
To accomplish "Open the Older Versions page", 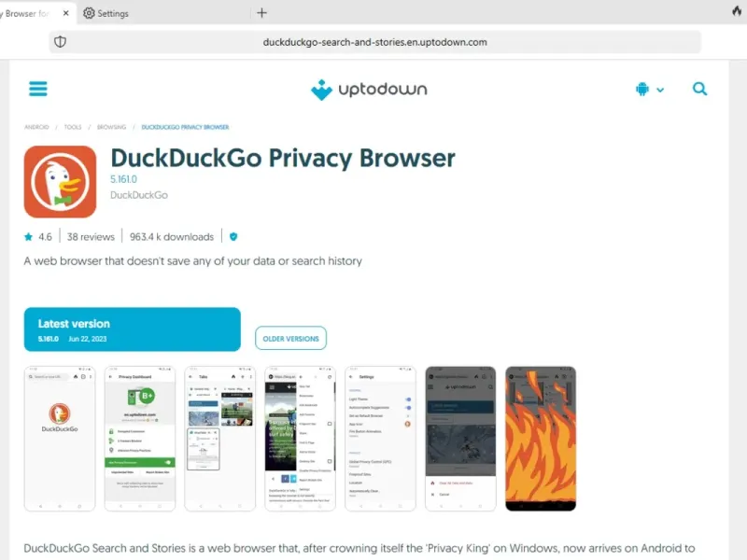I will (290, 338).
